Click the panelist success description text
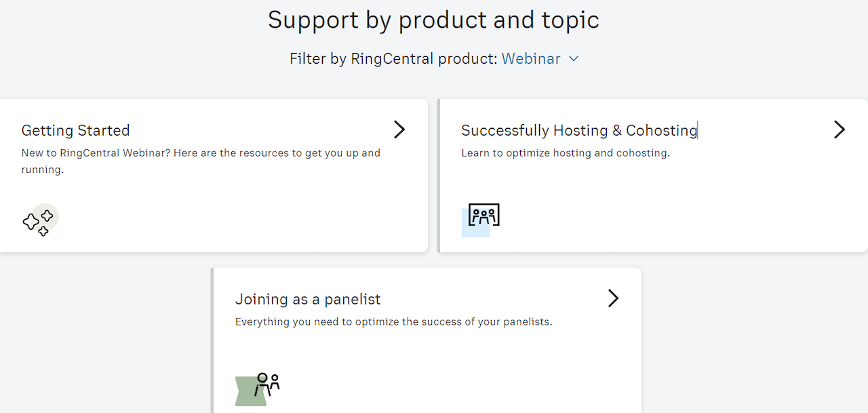 (x=395, y=321)
